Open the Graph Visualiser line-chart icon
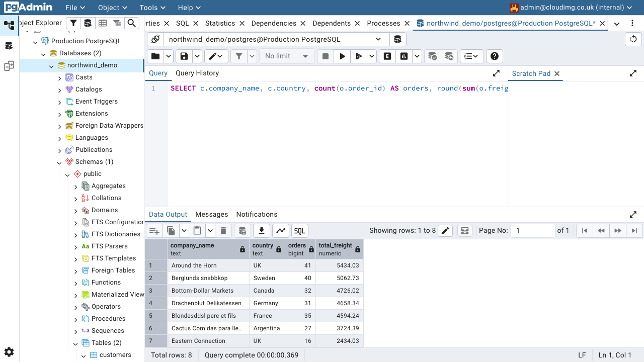The image size is (644, 362). (x=281, y=231)
